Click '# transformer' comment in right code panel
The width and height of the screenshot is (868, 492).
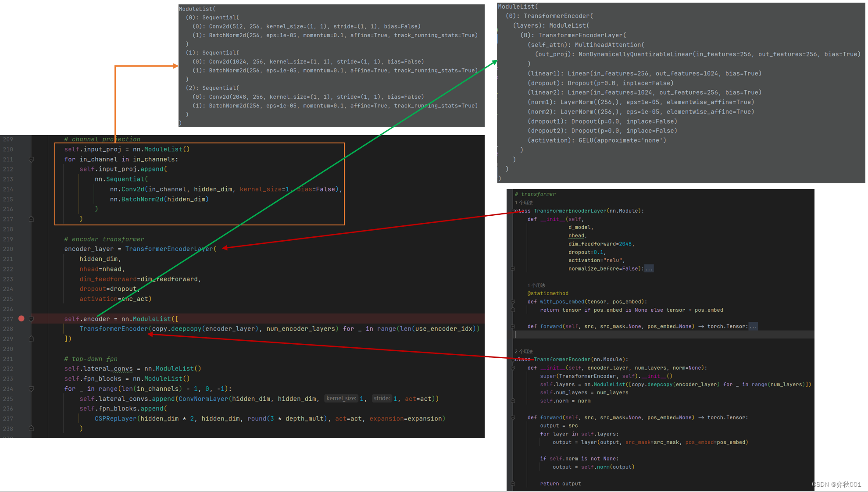click(x=535, y=194)
